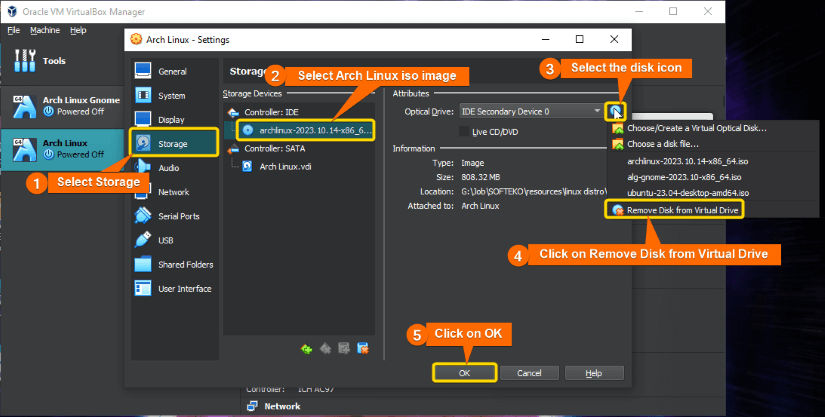Select Controller: IDE in the storage tree
The image size is (825, 417).
[271, 112]
